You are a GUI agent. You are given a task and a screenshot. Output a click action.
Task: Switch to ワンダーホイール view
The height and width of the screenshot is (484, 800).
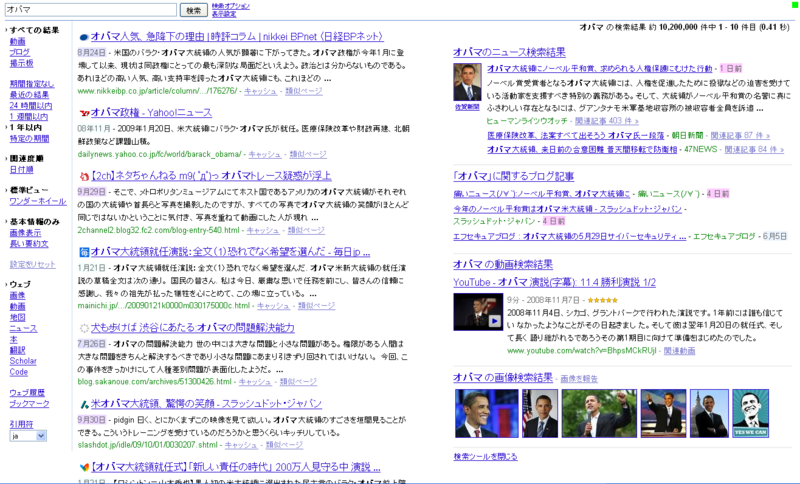pos(38,201)
